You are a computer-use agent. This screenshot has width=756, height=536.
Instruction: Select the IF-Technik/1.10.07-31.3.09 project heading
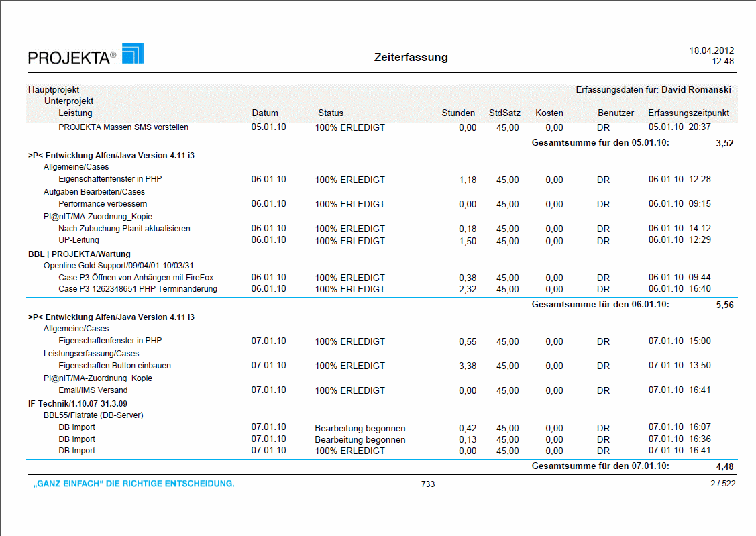click(x=78, y=403)
